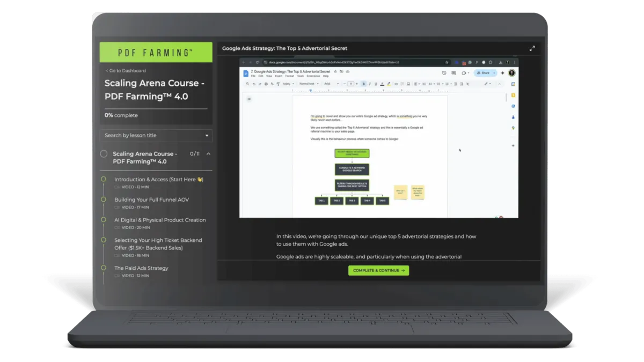Mark The Paid Ads Strategy lesson circle

tap(104, 268)
